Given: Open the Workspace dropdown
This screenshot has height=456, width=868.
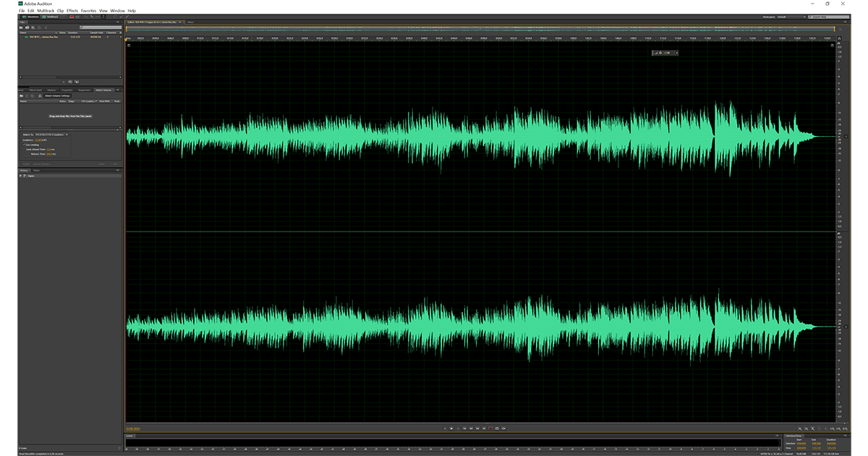Looking at the screenshot, I should (791, 17).
